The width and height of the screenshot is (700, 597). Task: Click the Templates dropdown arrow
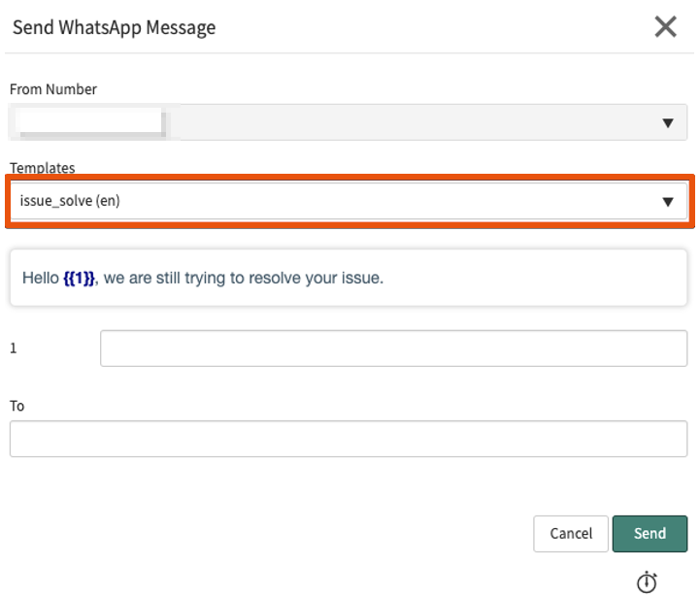point(667,202)
